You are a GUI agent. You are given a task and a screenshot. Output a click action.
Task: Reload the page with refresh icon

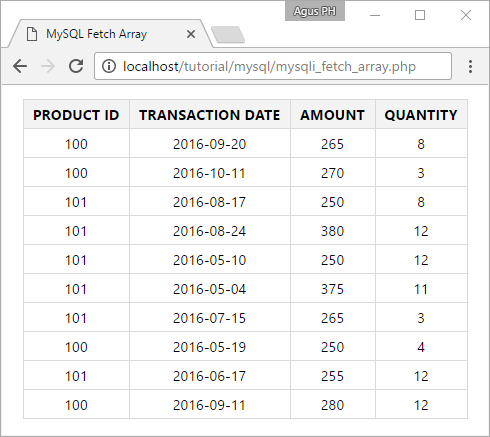click(76, 66)
